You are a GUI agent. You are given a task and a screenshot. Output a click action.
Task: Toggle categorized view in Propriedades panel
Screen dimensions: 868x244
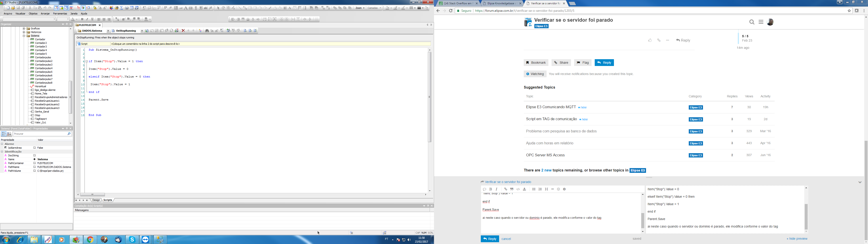pos(4,134)
